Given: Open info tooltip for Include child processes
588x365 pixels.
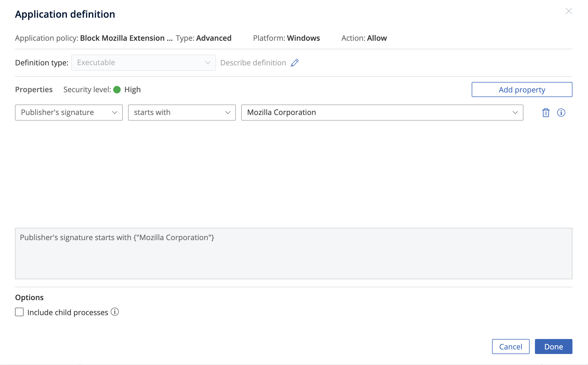Looking at the screenshot, I should pos(115,312).
